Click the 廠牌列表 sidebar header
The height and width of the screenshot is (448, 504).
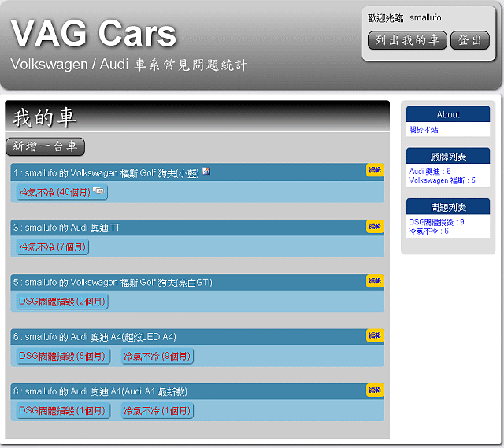(x=448, y=156)
